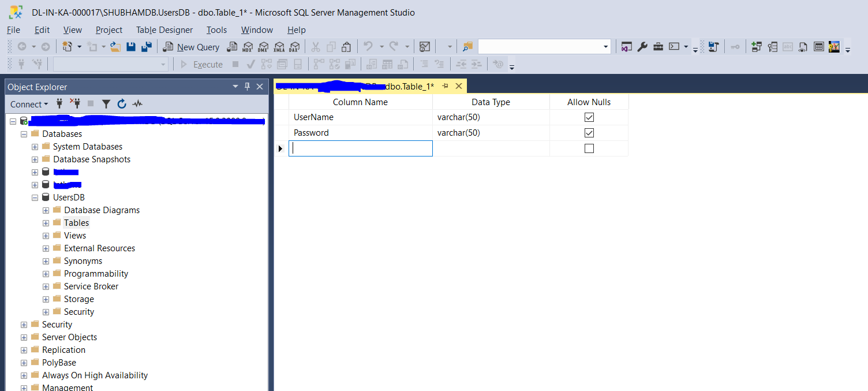
Task: Select the Programmability folder in tree
Action: (x=96, y=274)
